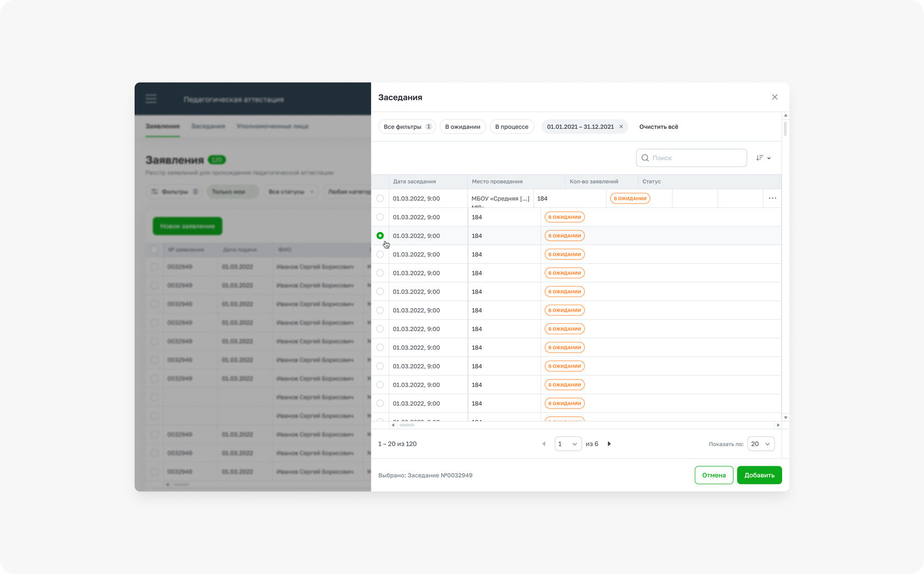Image resolution: width=924 pixels, height=574 pixels.
Task: Click Новое заявление button in background
Action: click(187, 226)
